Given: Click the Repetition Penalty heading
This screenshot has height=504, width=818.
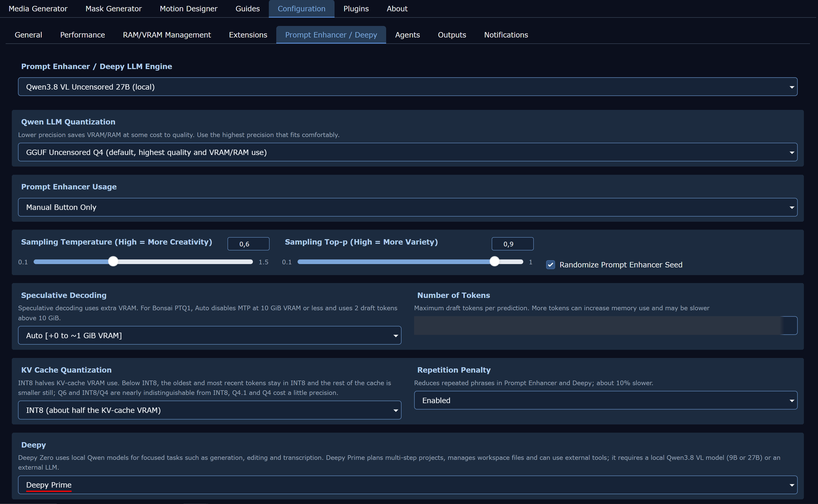Looking at the screenshot, I should point(454,370).
